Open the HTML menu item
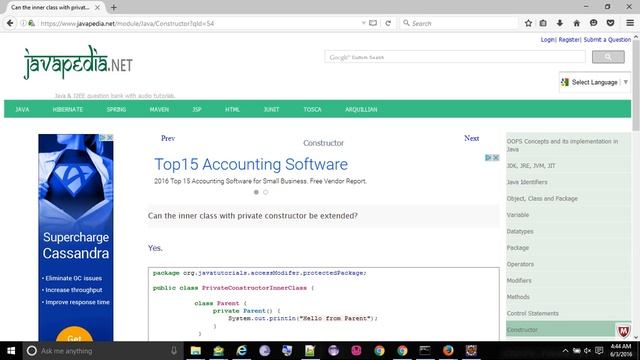The image size is (640, 360). pos(232,109)
